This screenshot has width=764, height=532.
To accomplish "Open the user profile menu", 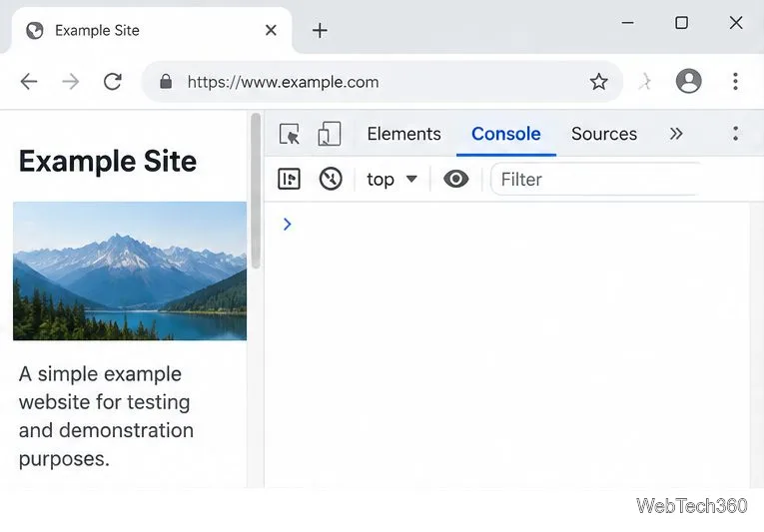I will (x=688, y=81).
